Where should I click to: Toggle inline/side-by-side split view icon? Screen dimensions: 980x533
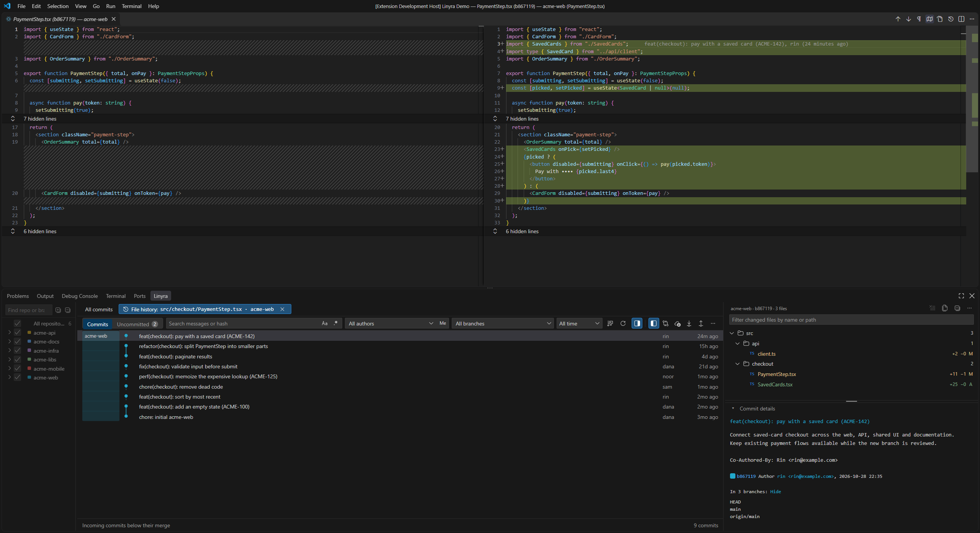click(x=961, y=19)
